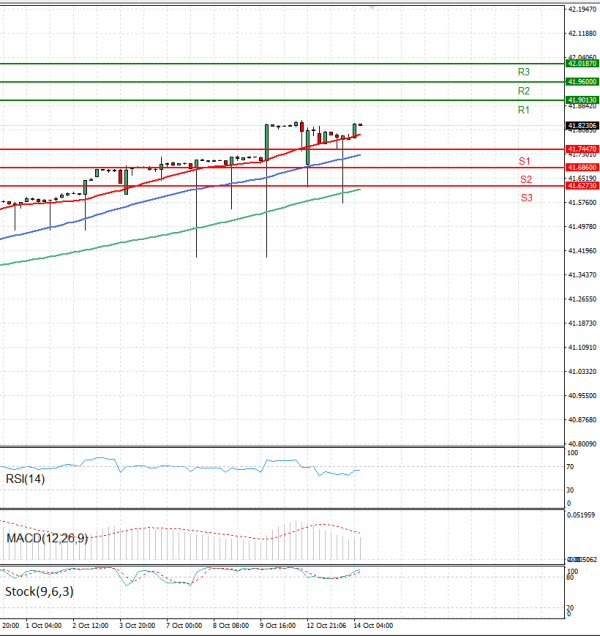Click the Stock(9,6,3) indicator label
The image size is (600, 636).
[40, 591]
